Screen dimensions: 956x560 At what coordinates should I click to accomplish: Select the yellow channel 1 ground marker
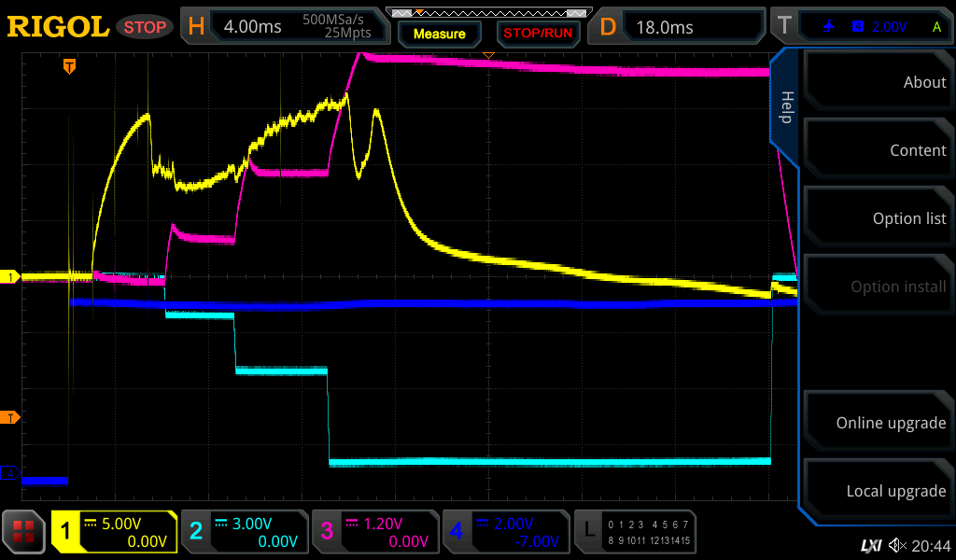tap(10, 277)
